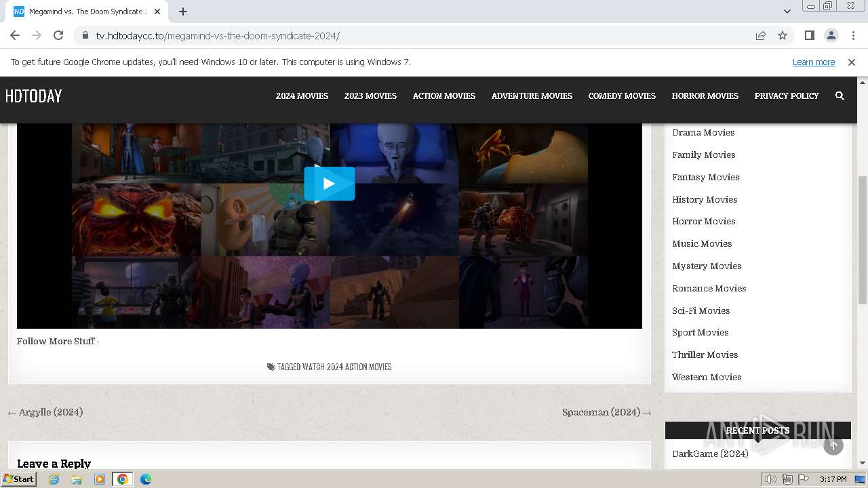
Task: Open DarkGame (2024) recent post
Action: [710, 454]
